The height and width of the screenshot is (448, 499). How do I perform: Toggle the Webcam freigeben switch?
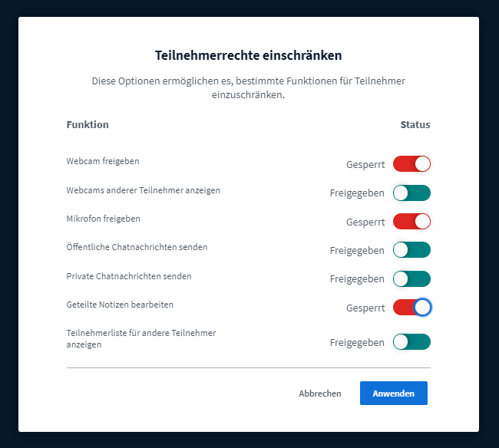point(411,163)
